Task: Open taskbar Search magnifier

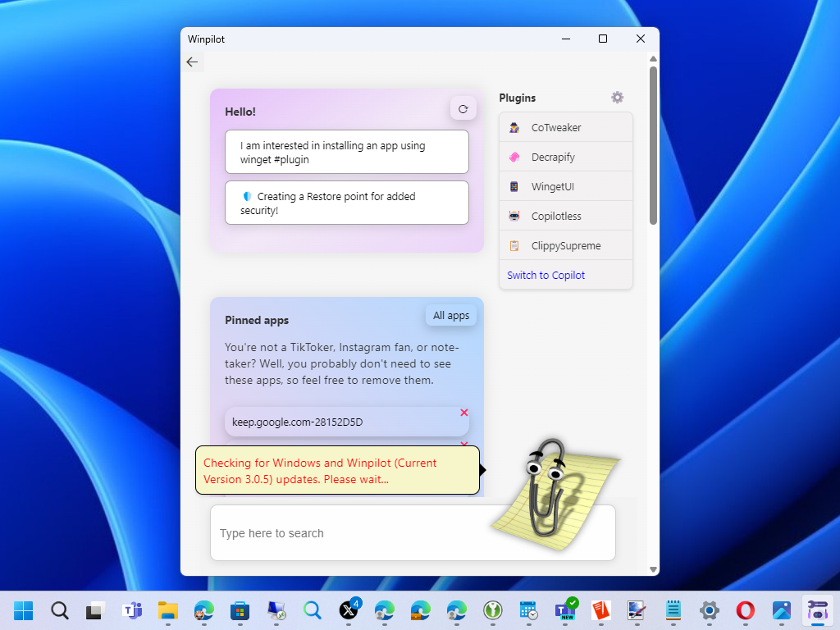Action: [x=59, y=610]
